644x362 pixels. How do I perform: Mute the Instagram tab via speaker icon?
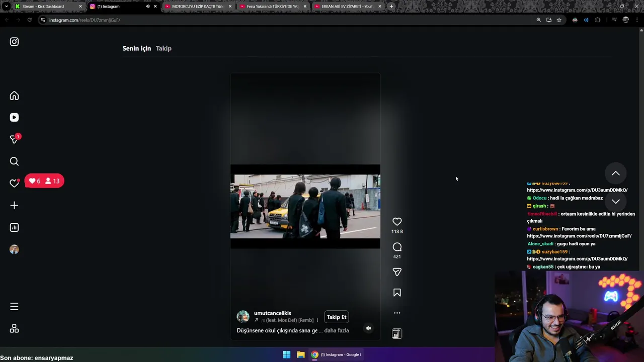click(x=147, y=7)
